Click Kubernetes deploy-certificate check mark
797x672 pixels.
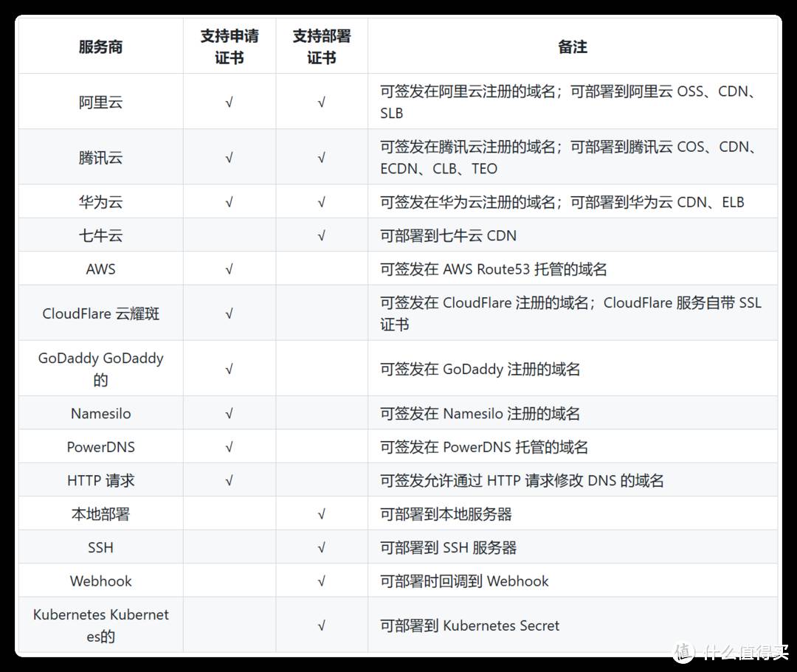[x=322, y=626]
